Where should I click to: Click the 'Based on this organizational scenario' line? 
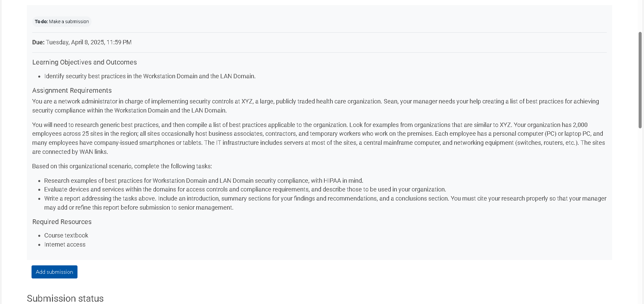[122, 166]
